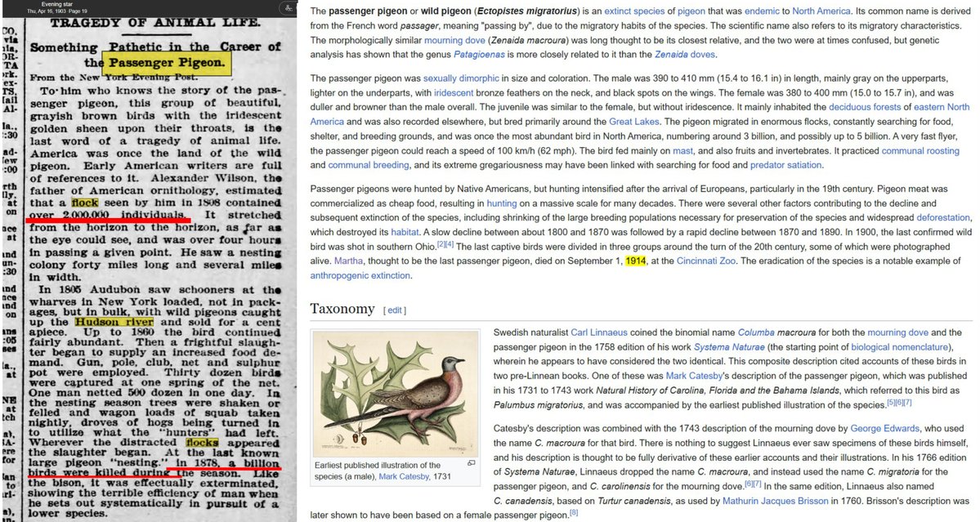Click highlighted 'flocks' near 'distracted' in the clipping
The width and height of the screenshot is (980, 522).
(202, 443)
